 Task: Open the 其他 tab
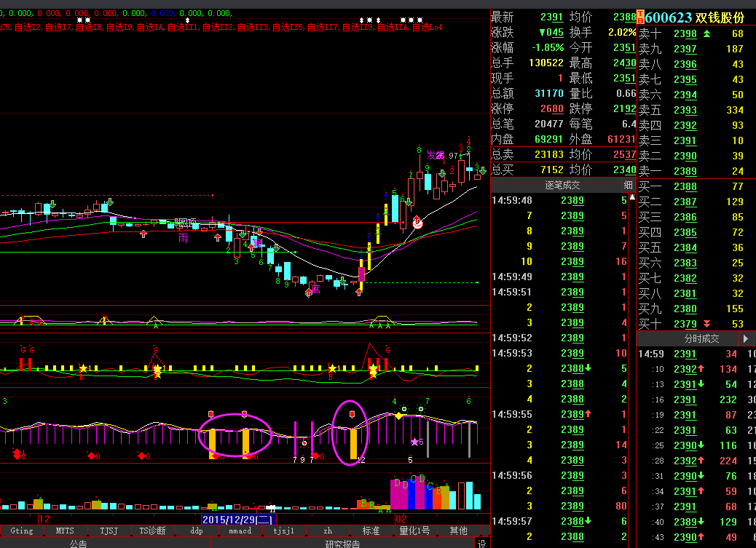click(x=459, y=531)
